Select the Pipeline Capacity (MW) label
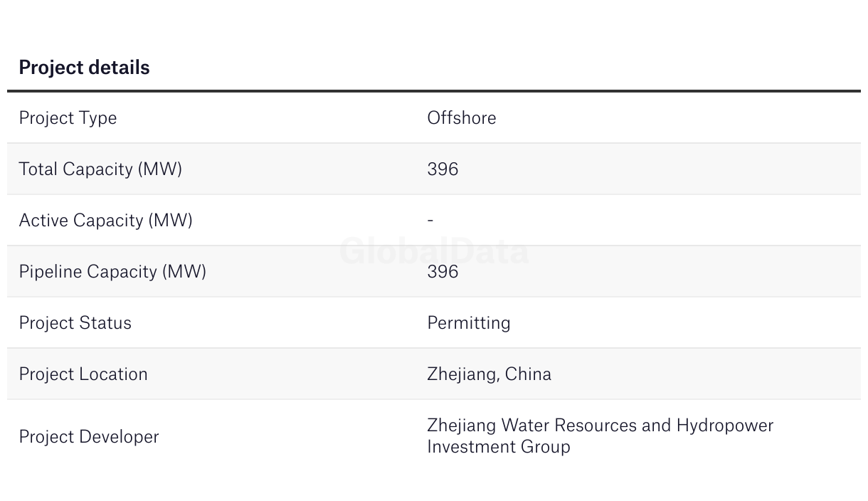Screen dimensions: 868x501 point(112,271)
